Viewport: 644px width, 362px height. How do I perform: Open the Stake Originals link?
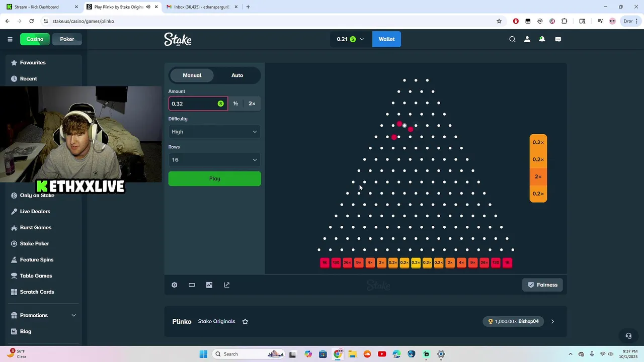tap(216, 321)
